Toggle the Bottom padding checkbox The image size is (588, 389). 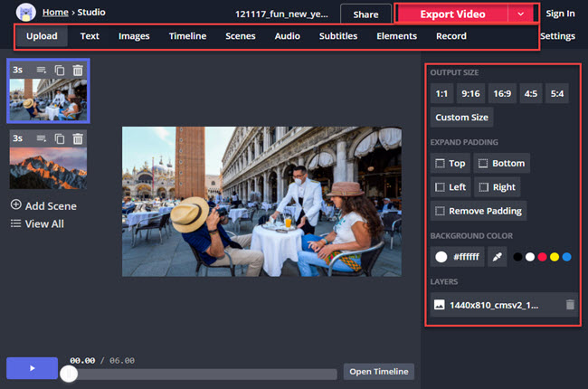tap(483, 164)
